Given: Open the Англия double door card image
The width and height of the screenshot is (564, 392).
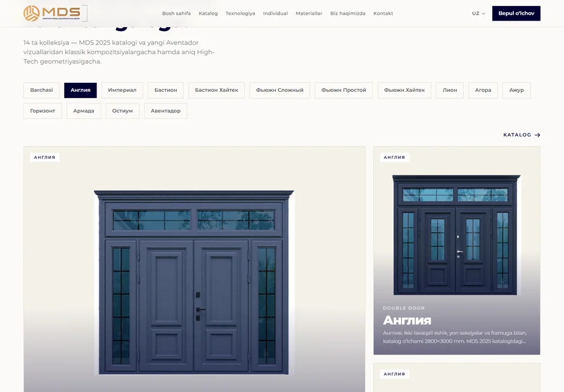Looking at the screenshot, I should [456, 234].
